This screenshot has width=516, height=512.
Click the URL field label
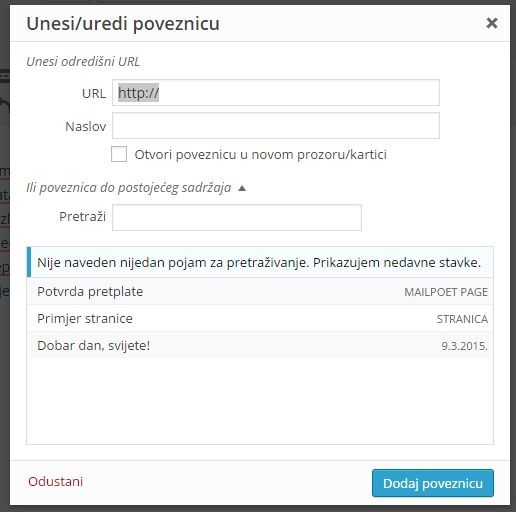(94, 94)
